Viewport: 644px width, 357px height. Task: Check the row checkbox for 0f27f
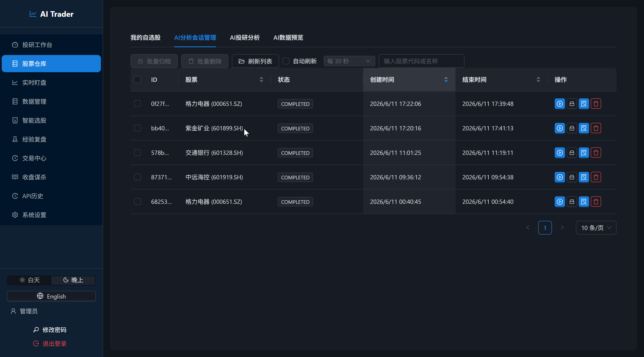[137, 104]
